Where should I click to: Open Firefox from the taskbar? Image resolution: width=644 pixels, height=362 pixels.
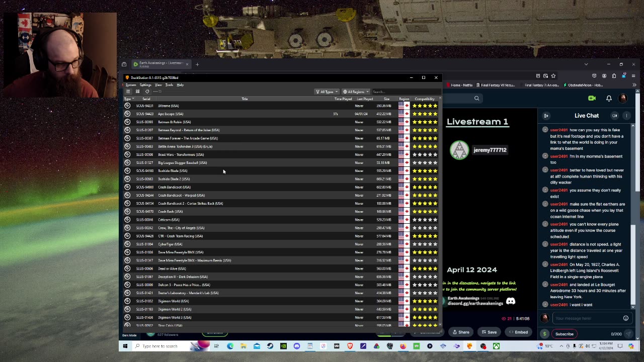403,346
